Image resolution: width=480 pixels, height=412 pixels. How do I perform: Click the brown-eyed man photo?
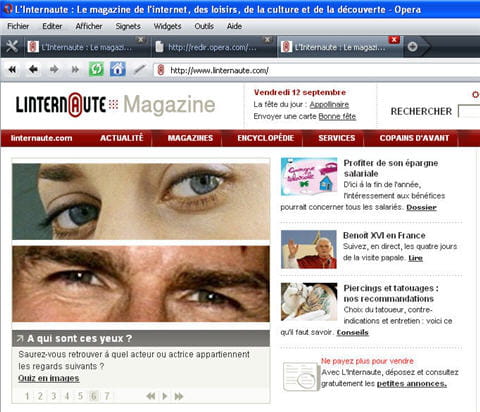pyautogui.click(x=141, y=284)
